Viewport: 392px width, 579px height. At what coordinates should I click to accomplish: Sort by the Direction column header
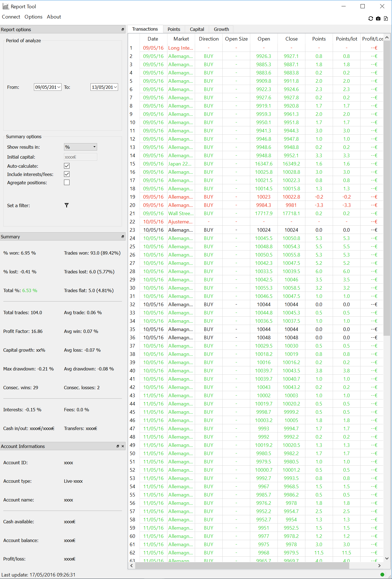(x=209, y=39)
